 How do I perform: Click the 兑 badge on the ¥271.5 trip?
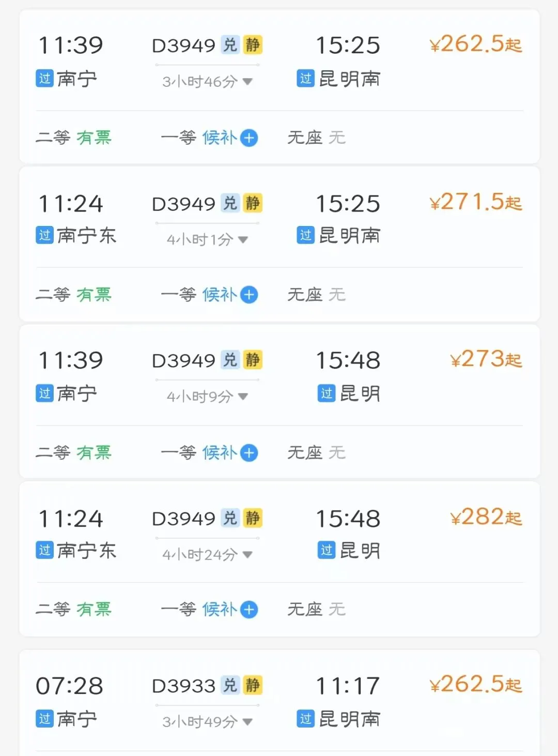coord(230,203)
